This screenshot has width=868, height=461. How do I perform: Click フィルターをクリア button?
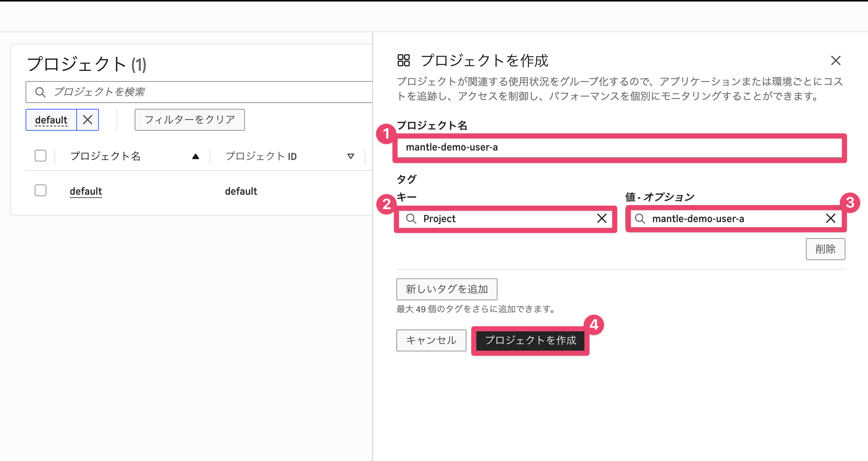190,119
